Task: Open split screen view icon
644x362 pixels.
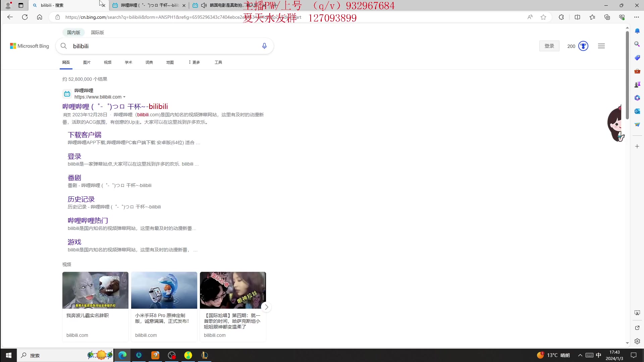Action: click(x=577, y=17)
